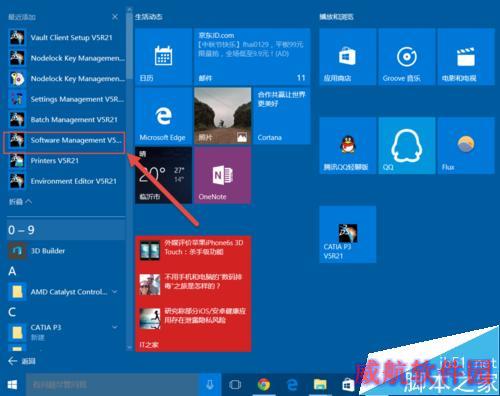Open the red IT之家 news tile
Screen dimensions: 500x396
coord(193,294)
